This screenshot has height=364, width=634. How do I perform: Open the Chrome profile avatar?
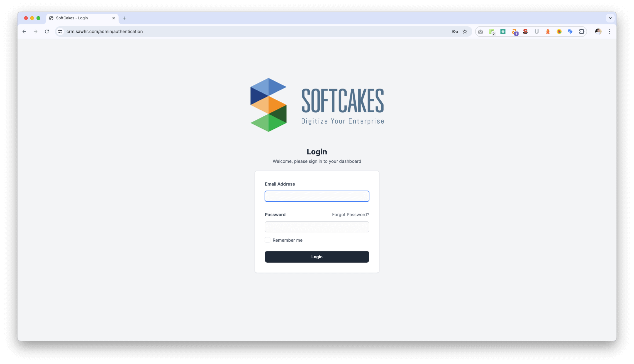click(598, 32)
